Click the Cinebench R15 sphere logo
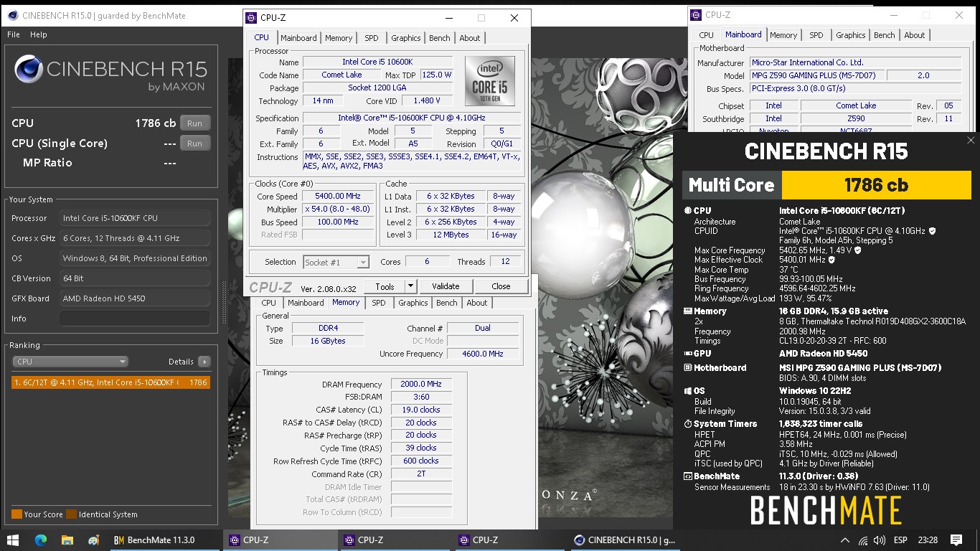The width and height of the screenshot is (980, 551). click(28, 70)
